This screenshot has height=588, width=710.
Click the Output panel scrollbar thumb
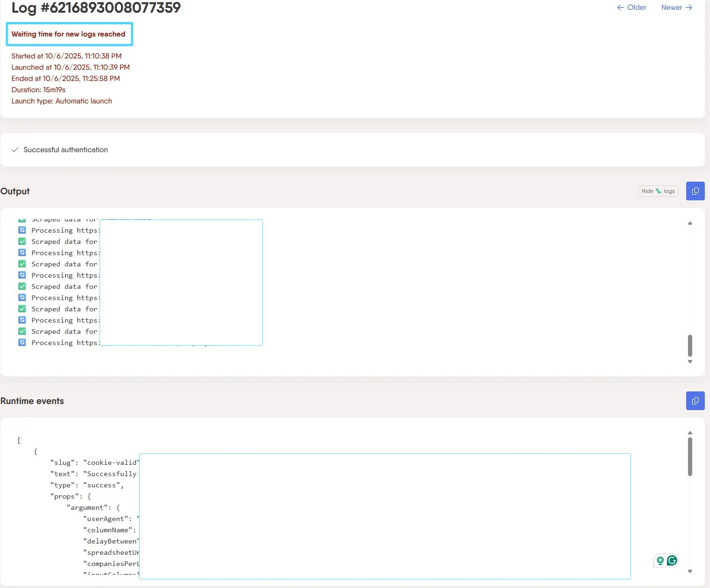pos(690,345)
